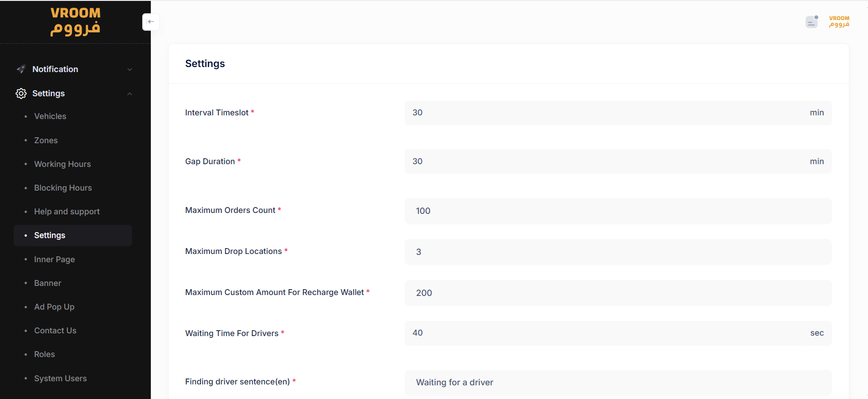The width and height of the screenshot is (868, 399).
Task: Expand the Notification menu chevron
Action: (130, 69)
